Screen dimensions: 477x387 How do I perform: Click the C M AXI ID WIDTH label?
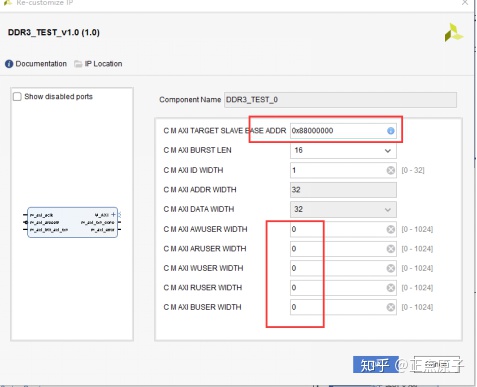pyautogui.click(x=193, y=170)
